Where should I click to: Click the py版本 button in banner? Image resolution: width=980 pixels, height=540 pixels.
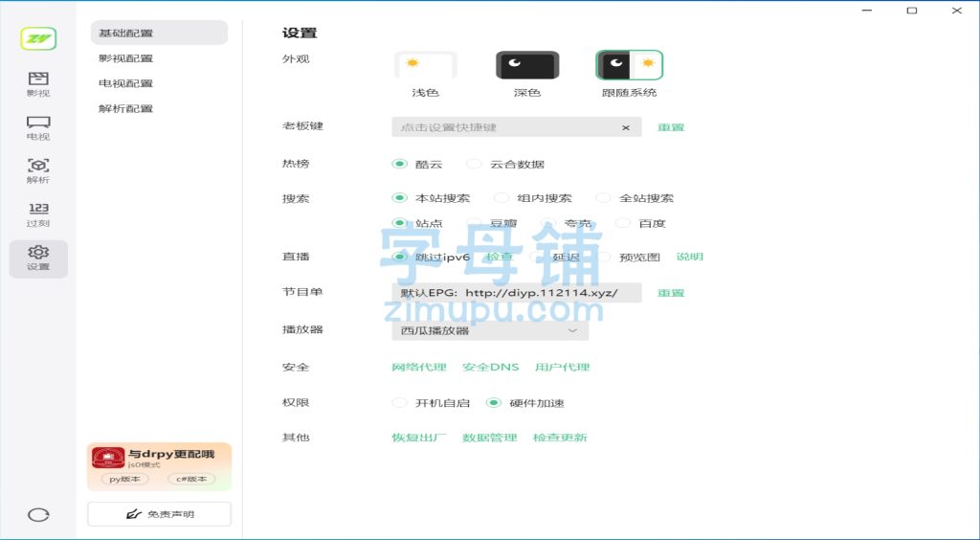(126, 479)
